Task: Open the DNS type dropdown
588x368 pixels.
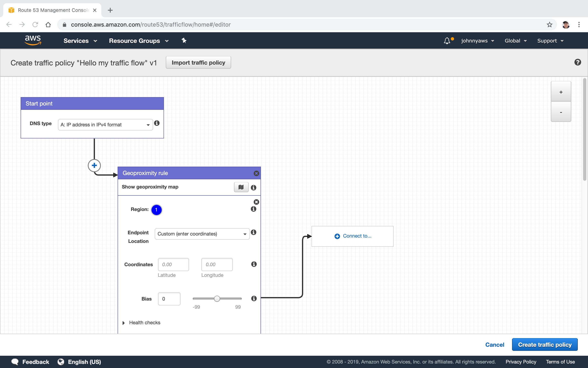Action: (105, 125)
